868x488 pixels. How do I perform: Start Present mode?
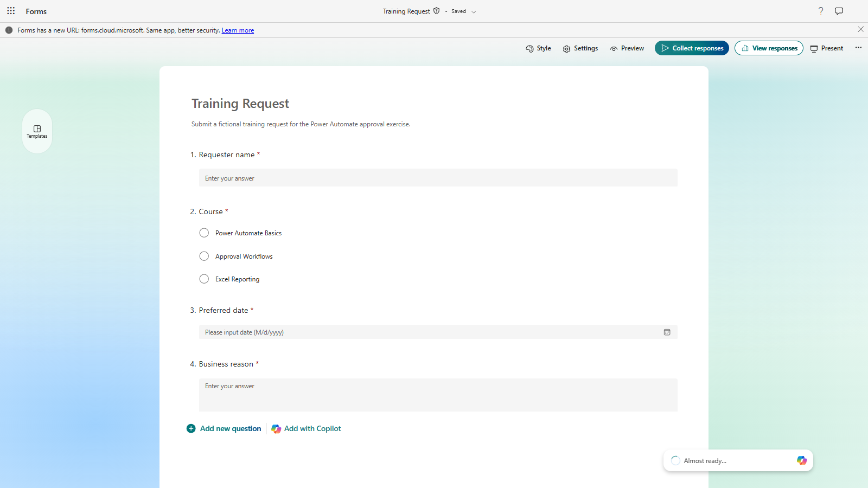827,48
